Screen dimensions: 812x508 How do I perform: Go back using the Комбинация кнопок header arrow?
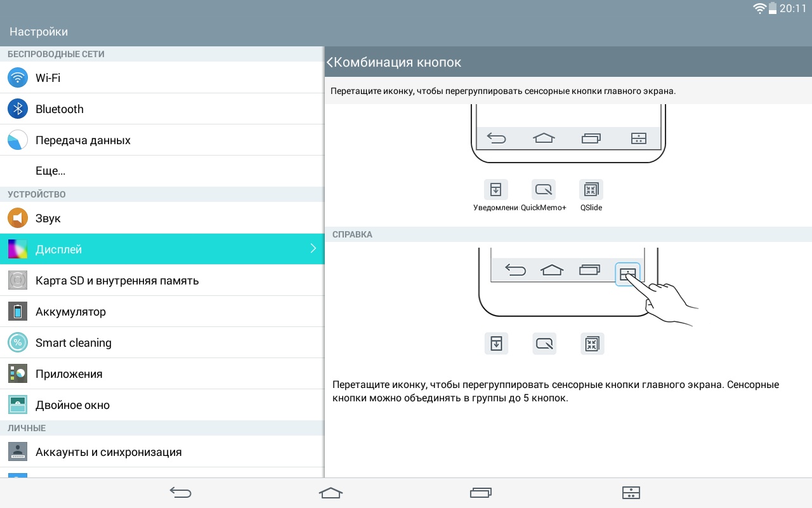[330, 62]
